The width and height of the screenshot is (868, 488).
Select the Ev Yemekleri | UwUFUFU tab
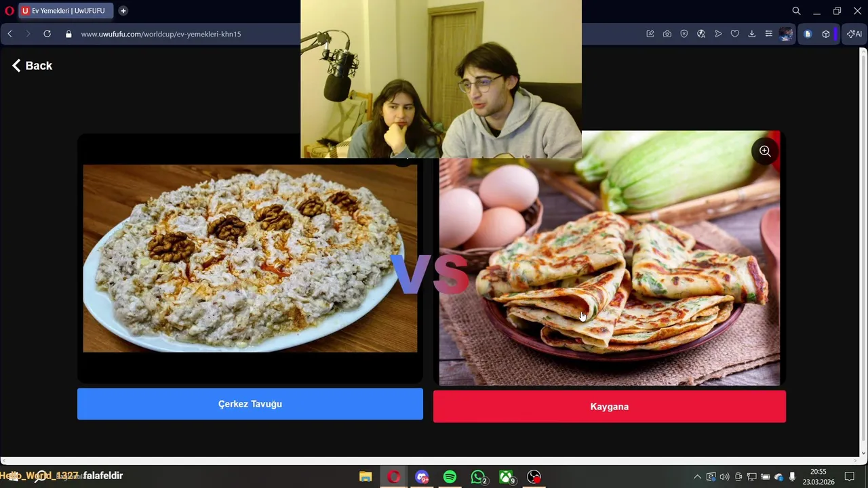[66, 11]
